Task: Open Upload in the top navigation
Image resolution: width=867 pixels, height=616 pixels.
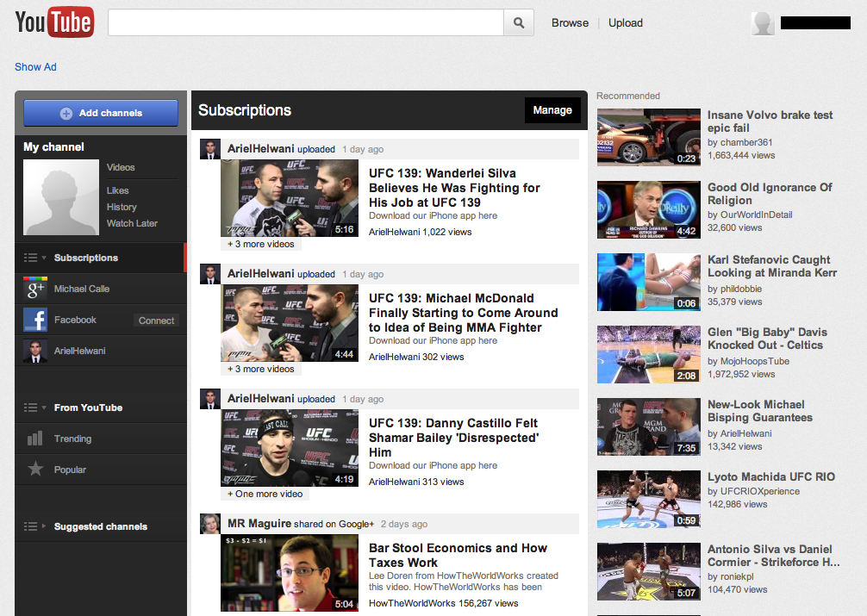Action: tap(626, 22)
